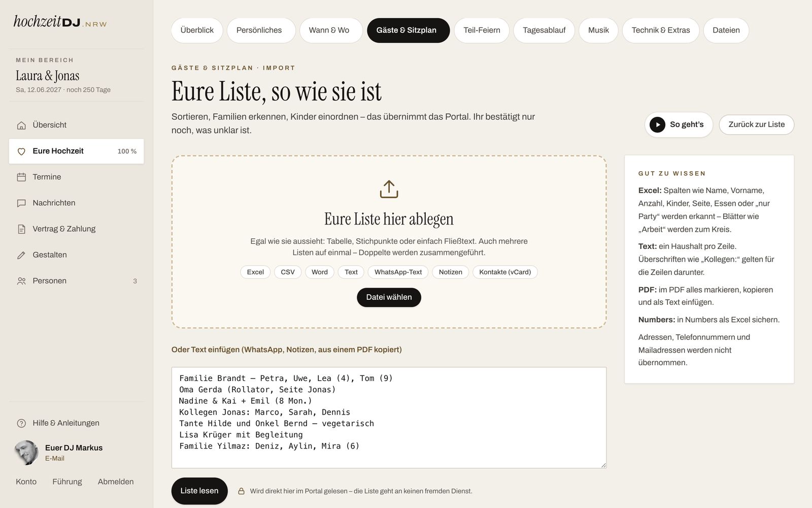Open the Führung link
812x508 pixels.
point(67,482)
